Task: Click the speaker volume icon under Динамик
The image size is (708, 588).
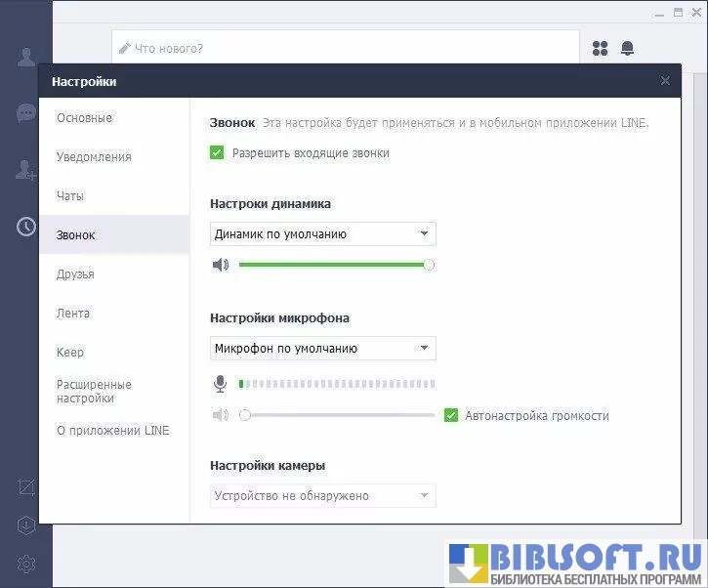Action: coord(221,265)
